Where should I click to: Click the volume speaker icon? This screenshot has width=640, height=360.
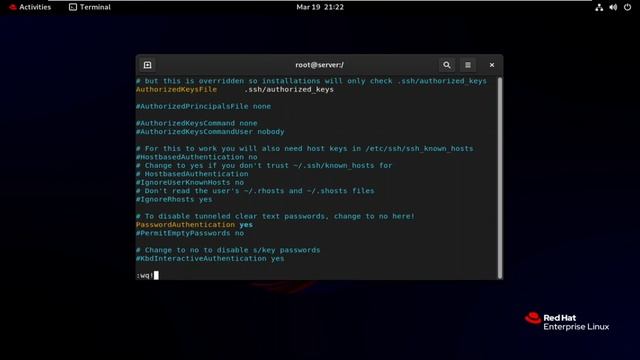613,7
